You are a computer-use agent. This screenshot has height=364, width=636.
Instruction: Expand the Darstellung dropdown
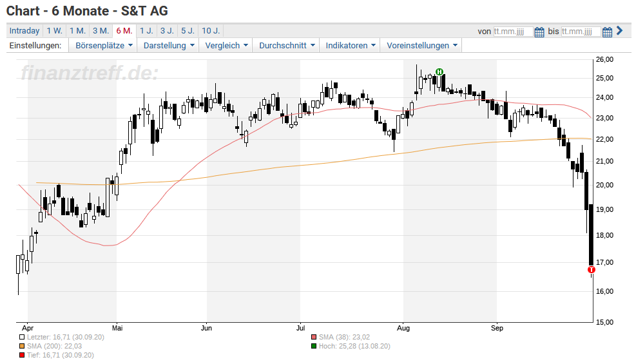169,45
